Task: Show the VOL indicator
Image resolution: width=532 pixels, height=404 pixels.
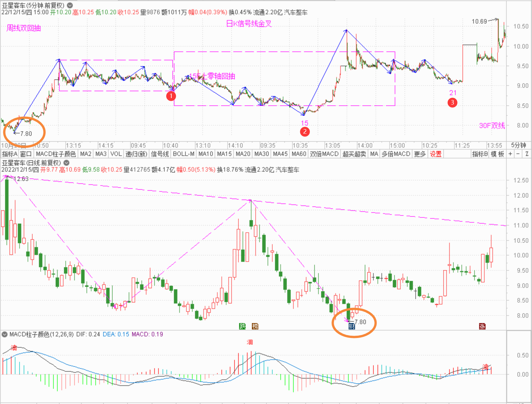Action: tap(116, 154)
